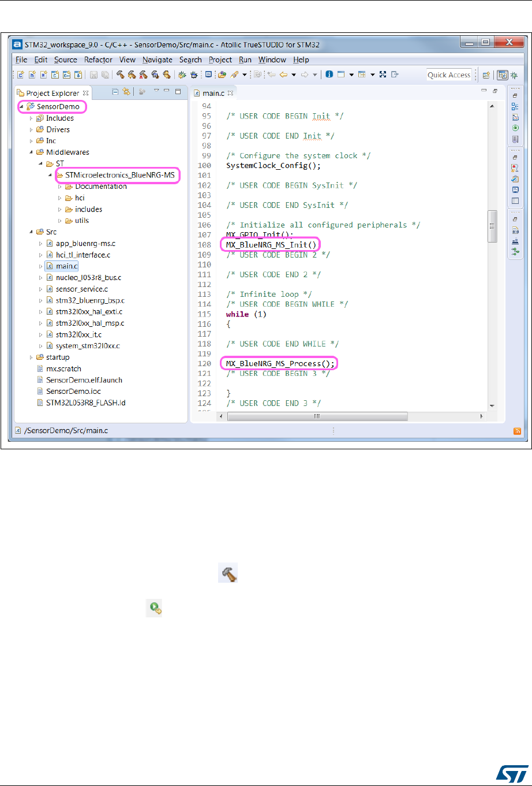The width and height of the screenshot is (532, 786).
Task: Expand the Documentation folder
Action: (x=59, y=187)
